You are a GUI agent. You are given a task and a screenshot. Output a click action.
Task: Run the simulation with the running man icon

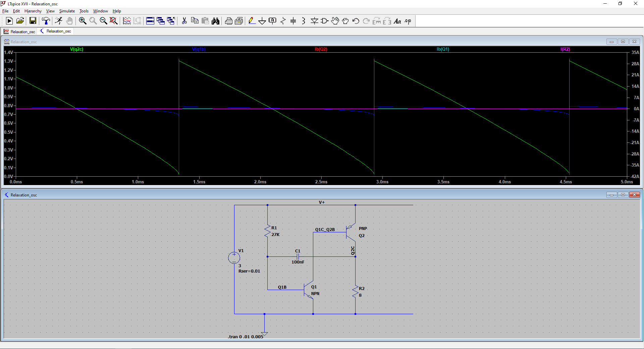[x=59, y=21]
